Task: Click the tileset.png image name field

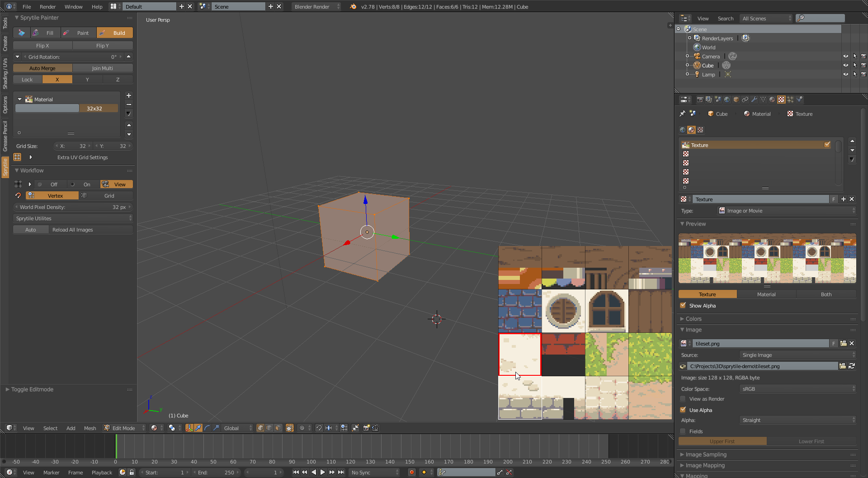Action: point(761,344)
